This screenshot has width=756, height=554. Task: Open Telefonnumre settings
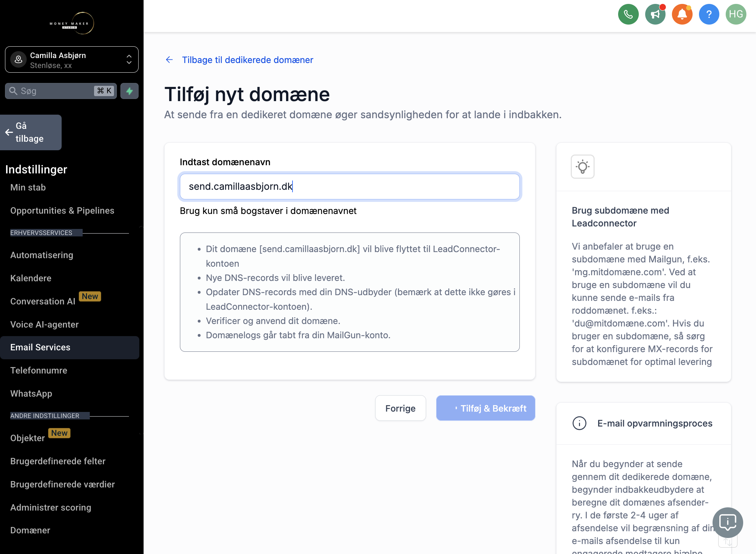[39, 370]
